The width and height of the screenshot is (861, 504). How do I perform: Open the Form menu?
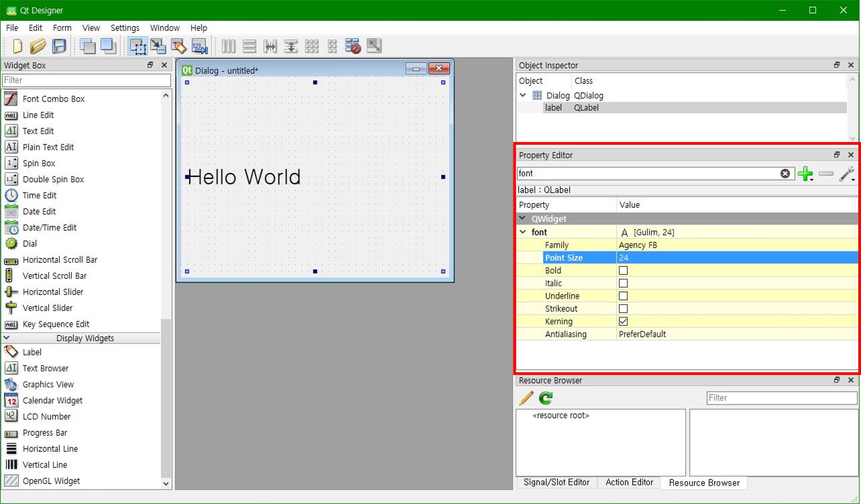coord(62,28)
